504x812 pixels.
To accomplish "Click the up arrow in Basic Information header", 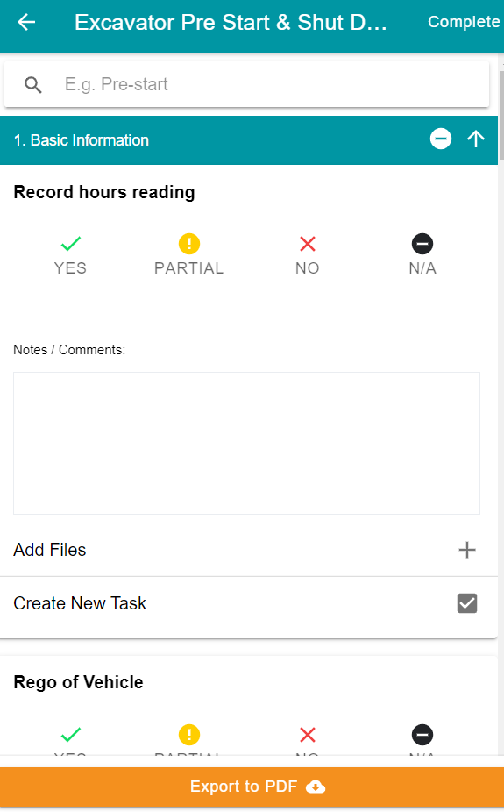I will [x=476, y=139].
